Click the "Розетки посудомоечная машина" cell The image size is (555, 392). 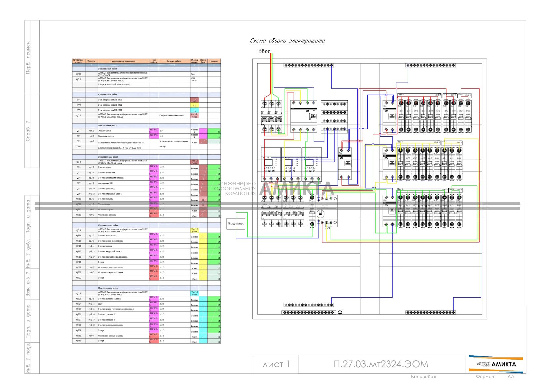[123, 257]
